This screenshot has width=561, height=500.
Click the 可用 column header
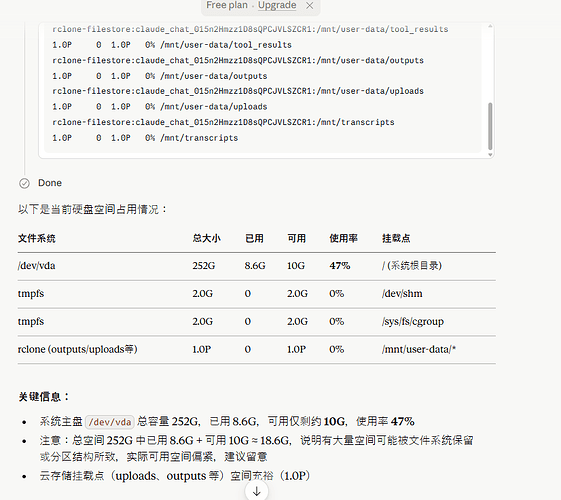pyautogui.click(x=297, y=238)
